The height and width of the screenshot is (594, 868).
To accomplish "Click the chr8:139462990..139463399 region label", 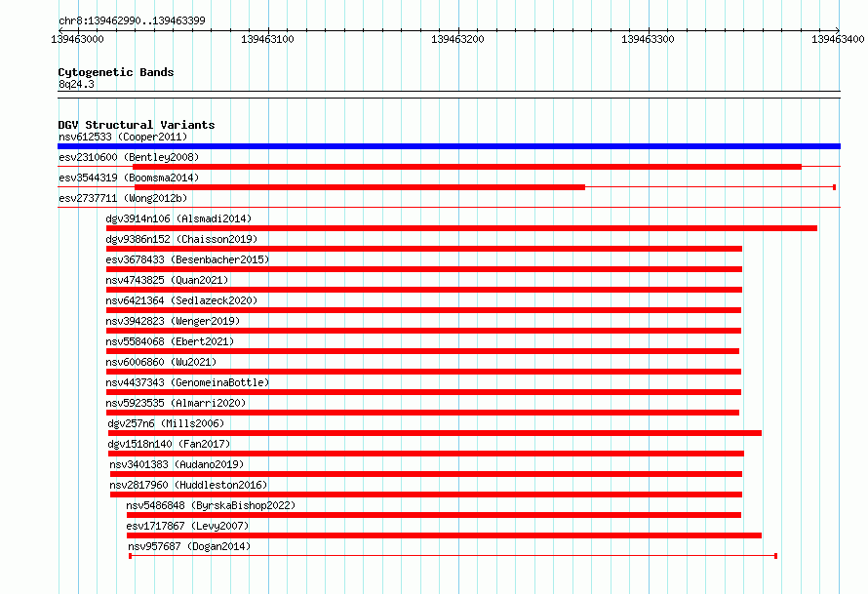I will 132,20.
